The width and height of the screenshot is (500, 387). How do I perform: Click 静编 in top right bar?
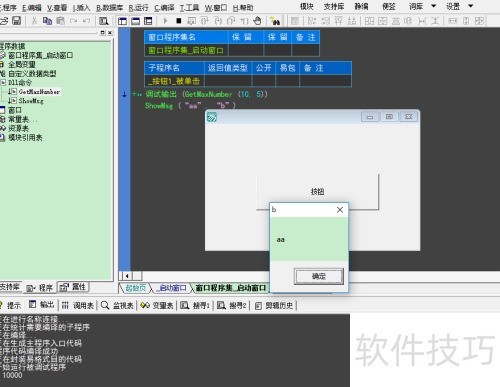coord(361,6)
